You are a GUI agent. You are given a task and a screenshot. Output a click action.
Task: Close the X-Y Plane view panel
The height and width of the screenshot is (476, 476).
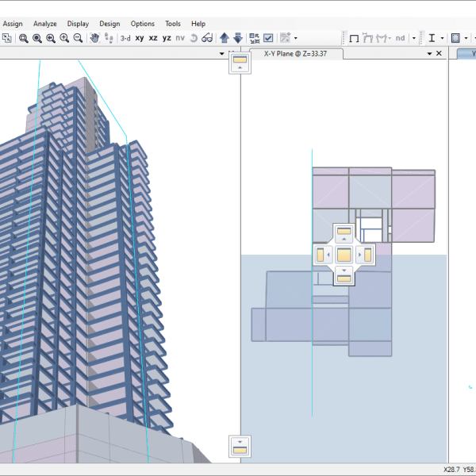click(439, 53)
